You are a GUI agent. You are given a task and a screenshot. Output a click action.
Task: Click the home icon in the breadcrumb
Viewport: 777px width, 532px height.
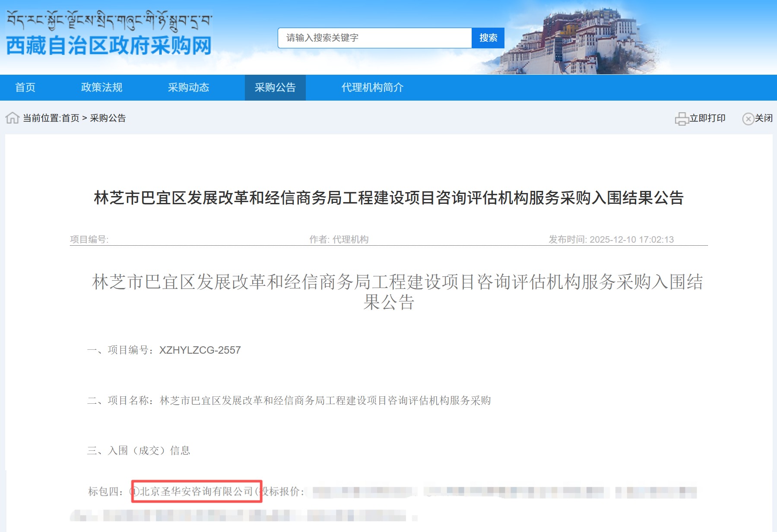point(12,118)
